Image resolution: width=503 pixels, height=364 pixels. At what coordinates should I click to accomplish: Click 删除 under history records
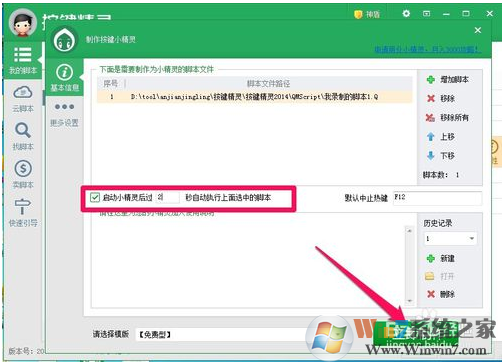click(441, 294)
